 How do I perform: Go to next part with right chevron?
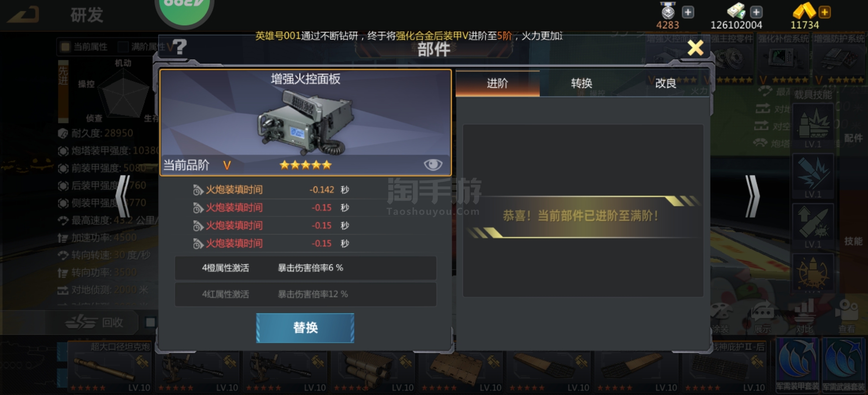tap(752, 196)
